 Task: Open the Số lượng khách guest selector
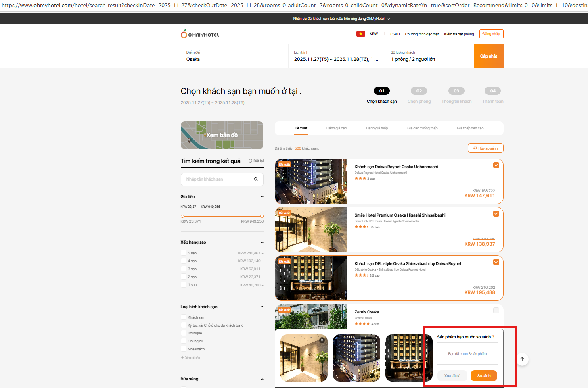tap(429, 56)
